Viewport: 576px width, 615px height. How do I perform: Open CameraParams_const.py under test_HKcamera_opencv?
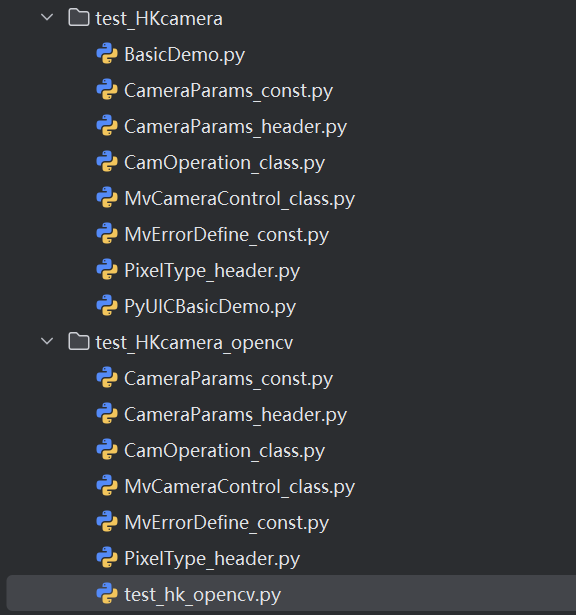tap(228, 379)
